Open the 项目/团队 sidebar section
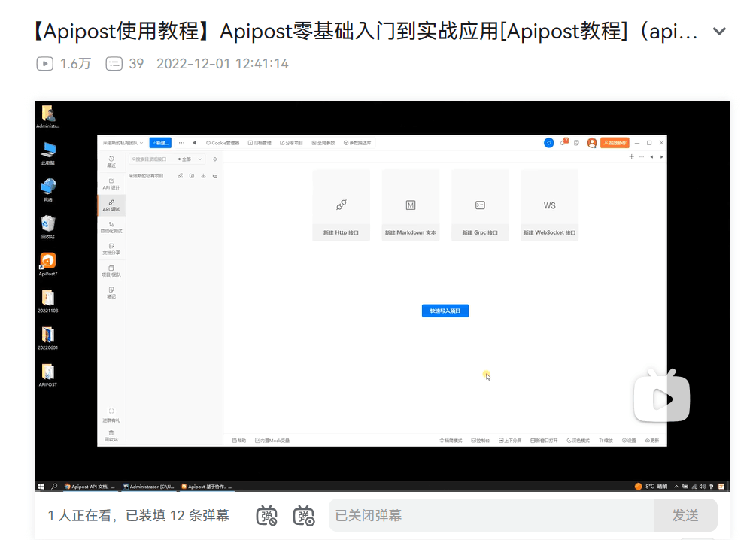 111,271
